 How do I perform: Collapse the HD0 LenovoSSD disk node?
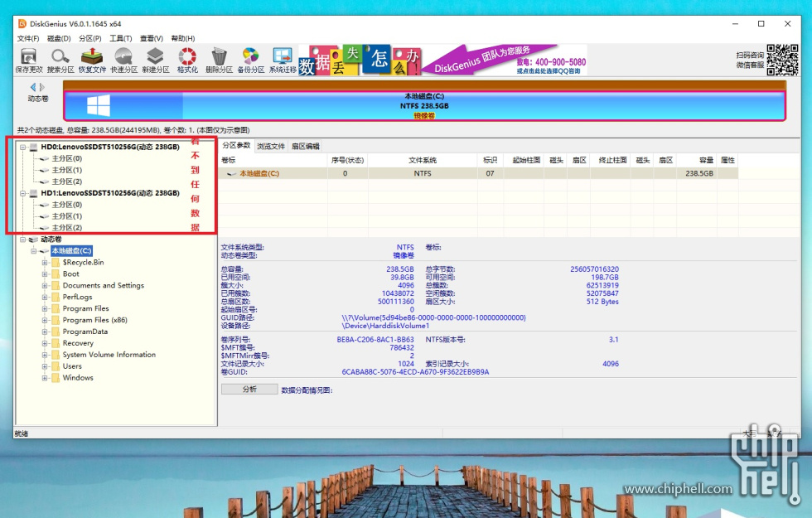23,148
